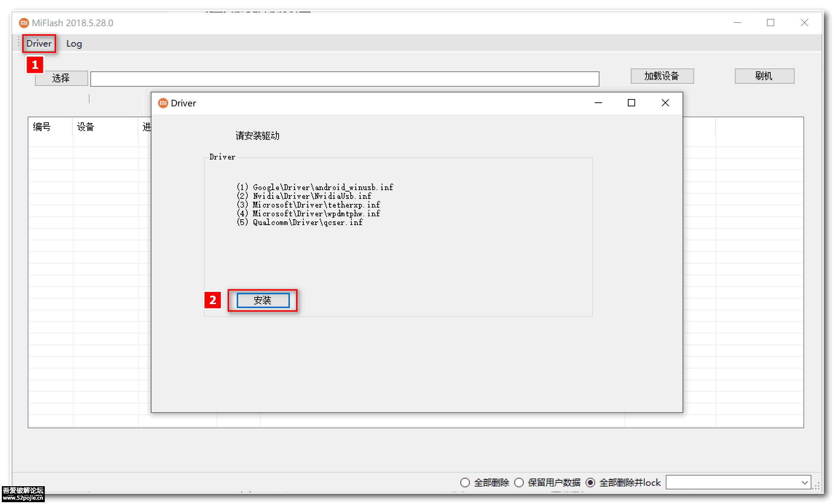Image resolution: width=834 pixels, height=504 pixels.
Task: Open the Driver menu
Action: coord(39,43)
